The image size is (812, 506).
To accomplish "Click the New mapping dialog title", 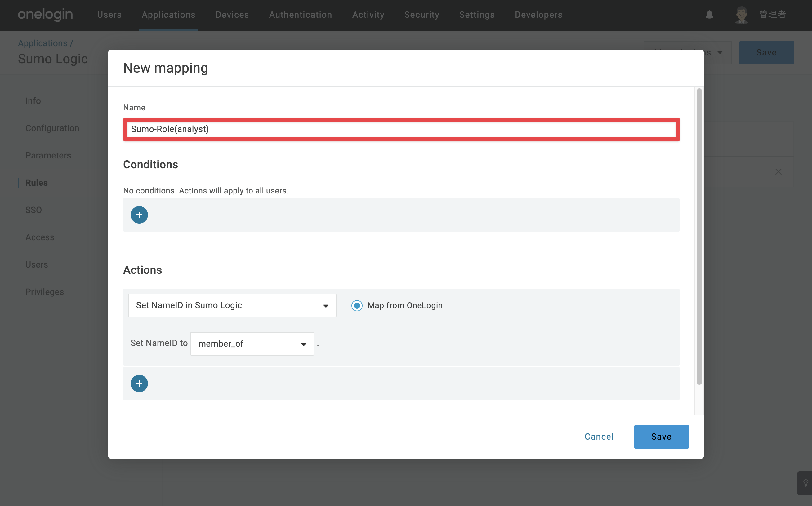I will (x=165, y=68).
